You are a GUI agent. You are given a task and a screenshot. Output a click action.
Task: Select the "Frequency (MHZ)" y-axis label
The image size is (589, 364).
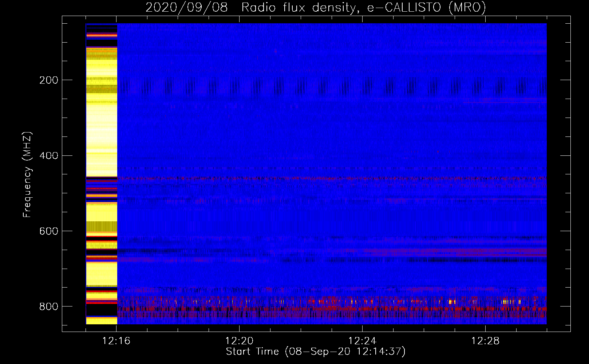tap(27, 175)
